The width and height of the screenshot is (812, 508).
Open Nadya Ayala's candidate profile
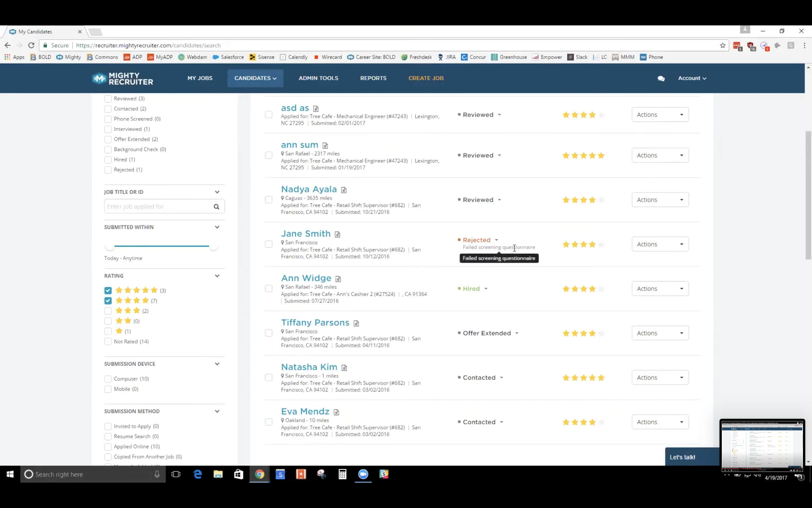pos(309,189)
